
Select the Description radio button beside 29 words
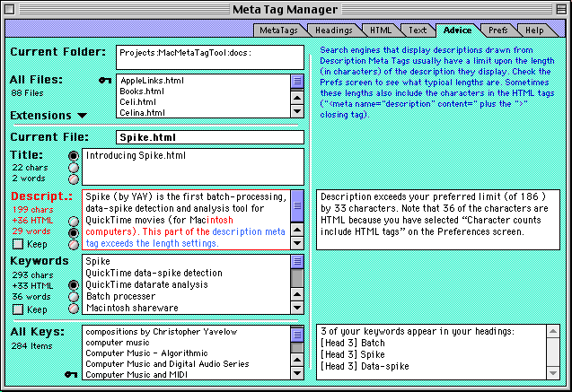point(74,233)
